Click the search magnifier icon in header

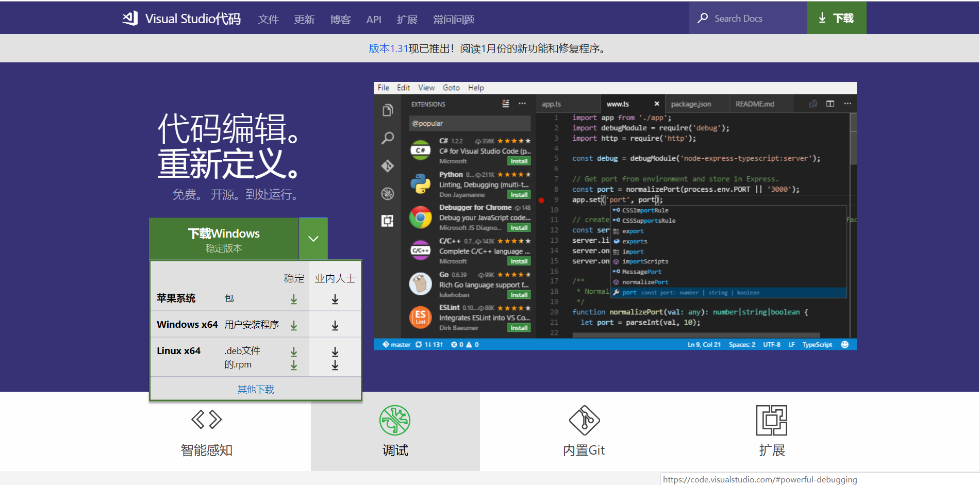tap(703, 18)
